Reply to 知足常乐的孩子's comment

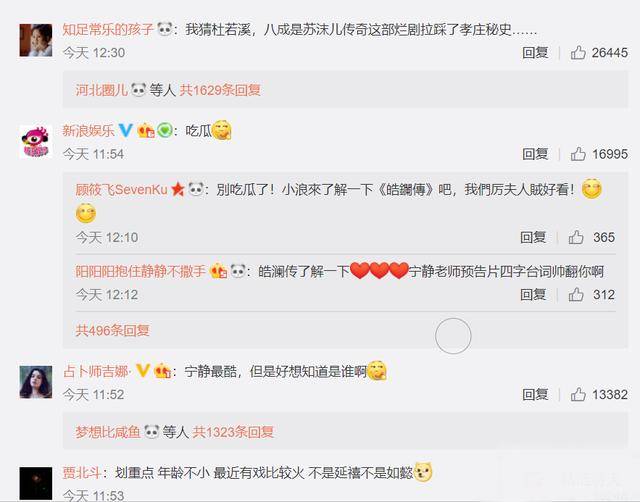(x=535, y=53)
